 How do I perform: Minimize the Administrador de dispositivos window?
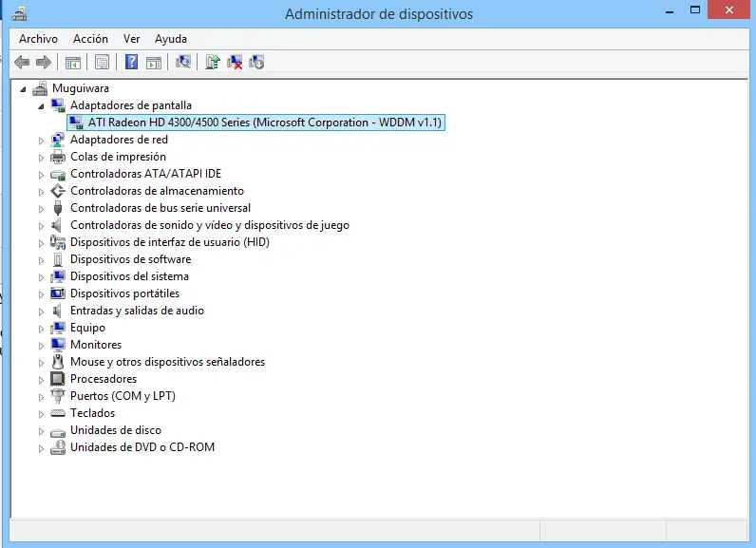670,10
